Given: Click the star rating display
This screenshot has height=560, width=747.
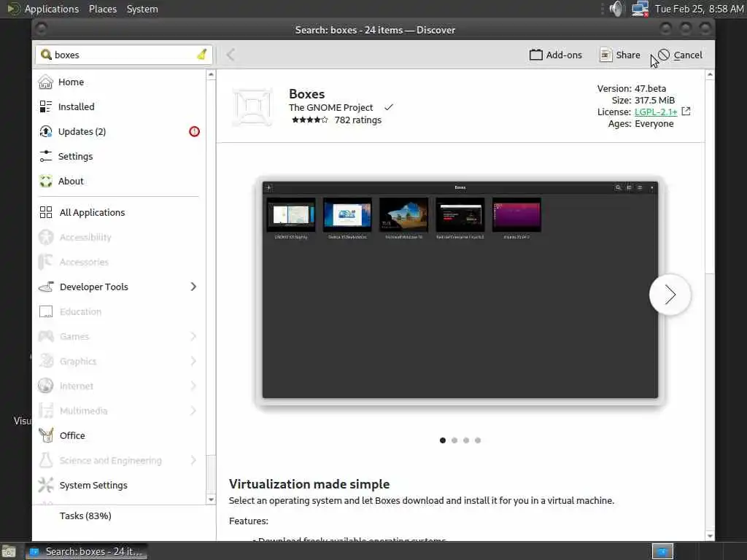Looking at the screenshot, I should tap(309, 120).
